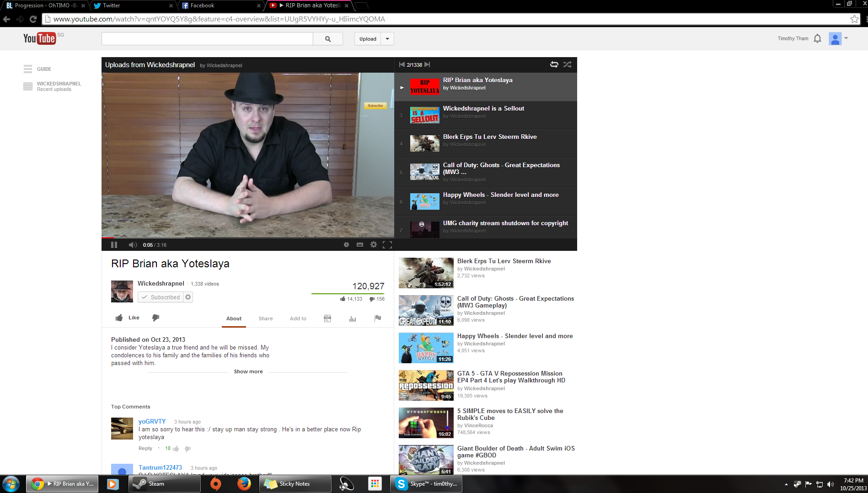Toggle playlist repeat
Viewport: 868px width, 493px height.
(x=554, y=64)
